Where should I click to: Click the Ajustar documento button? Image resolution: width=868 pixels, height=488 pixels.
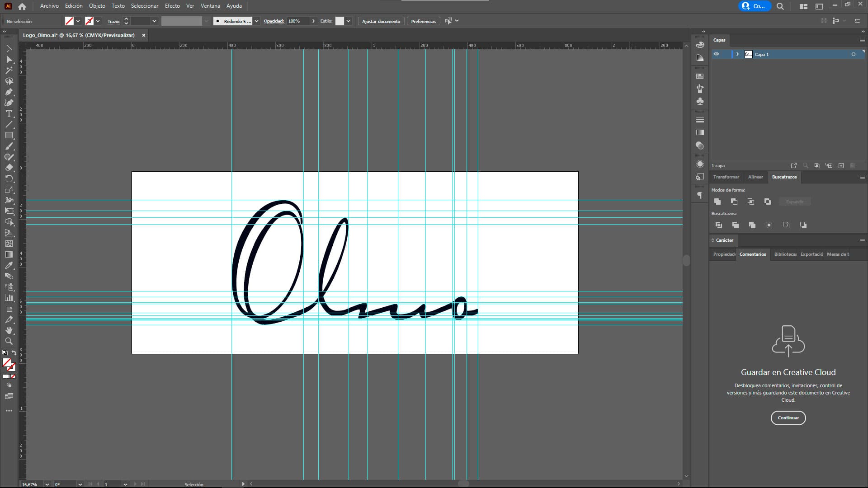click(381, 21)
